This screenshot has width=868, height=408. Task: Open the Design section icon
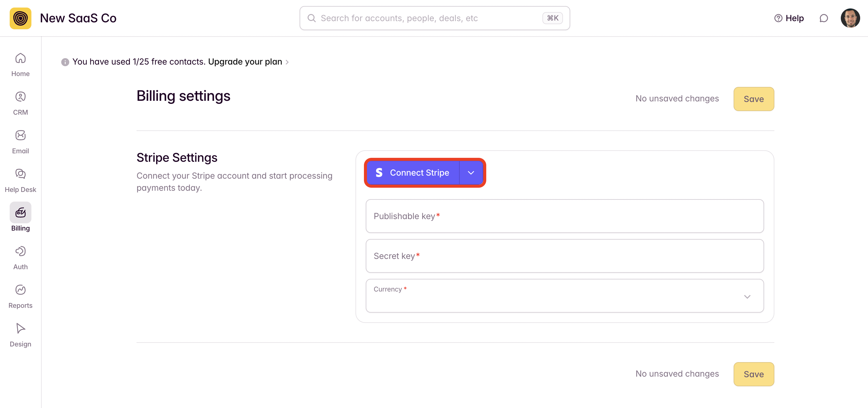[x=20, y=329]
